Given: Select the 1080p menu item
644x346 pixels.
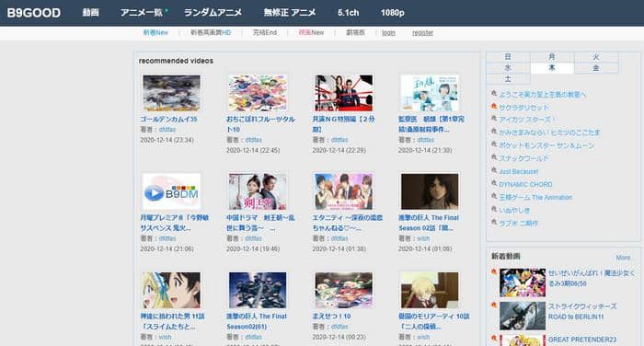Looking at the screenshot, I should pos(392,13).
